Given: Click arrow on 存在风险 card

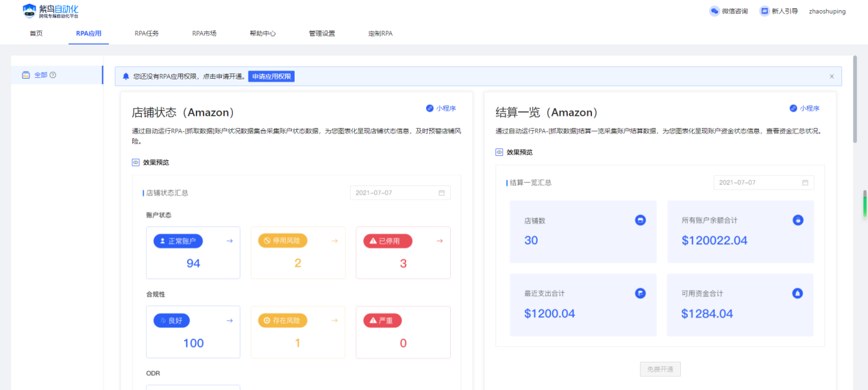Looking at the screenshot, I should [334, 320].
